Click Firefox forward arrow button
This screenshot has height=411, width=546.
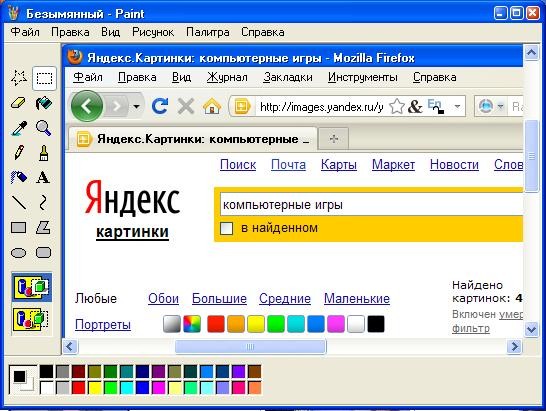coord(117,106)
